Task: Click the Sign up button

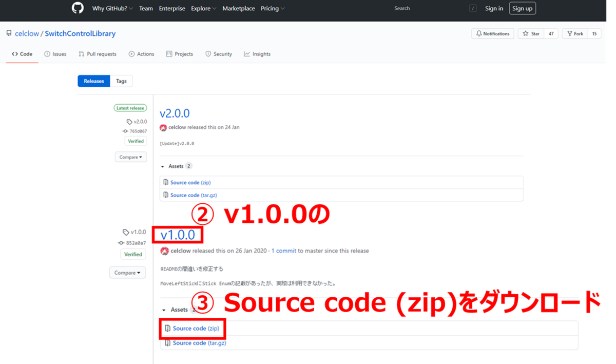Action: coord(522,8)
